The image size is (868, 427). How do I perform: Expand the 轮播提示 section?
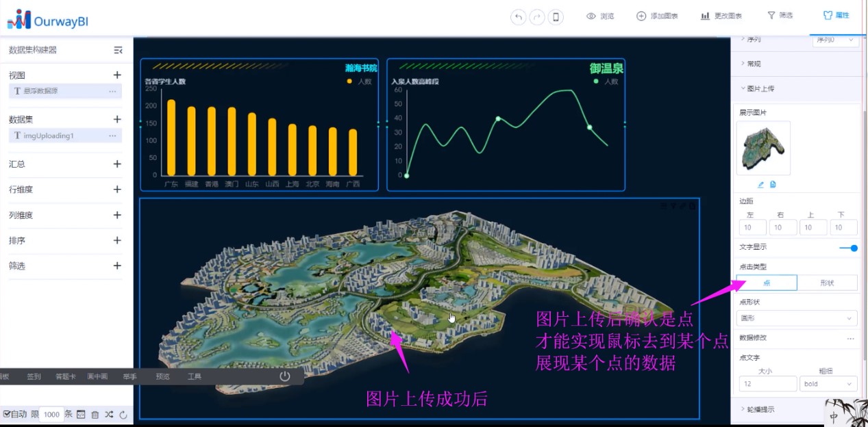pos(758,409)
